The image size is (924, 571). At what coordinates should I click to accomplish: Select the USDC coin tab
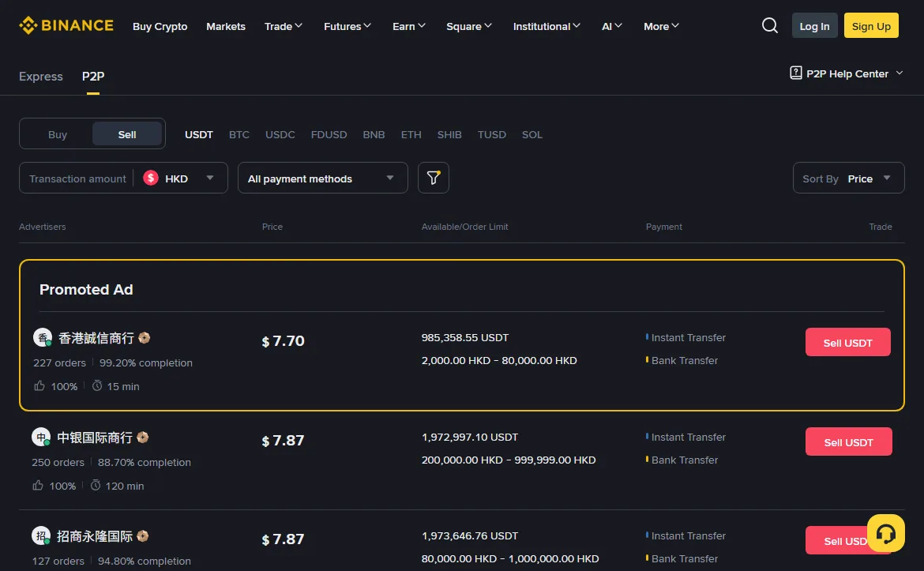click(280, 134)
